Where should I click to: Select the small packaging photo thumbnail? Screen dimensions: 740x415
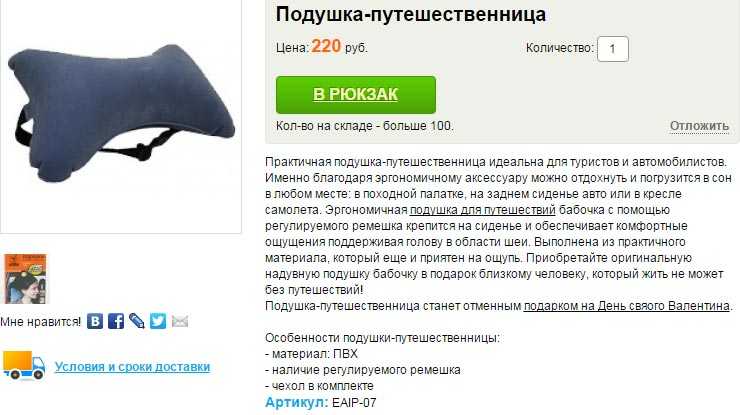point(25,279)
